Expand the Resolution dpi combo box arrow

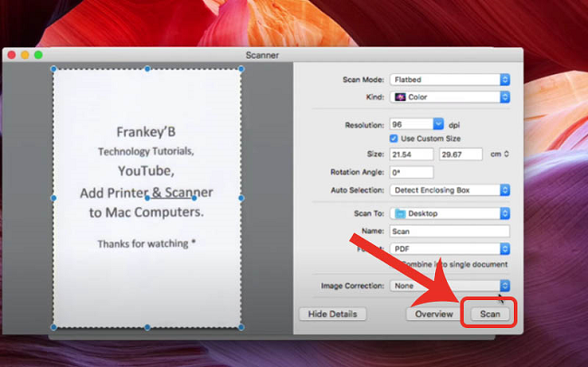tap(439, 123)
